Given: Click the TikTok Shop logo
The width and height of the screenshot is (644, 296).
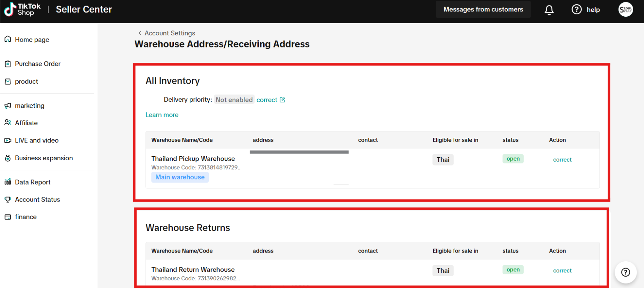Looking at the screenshot, I should coord(22,9).
